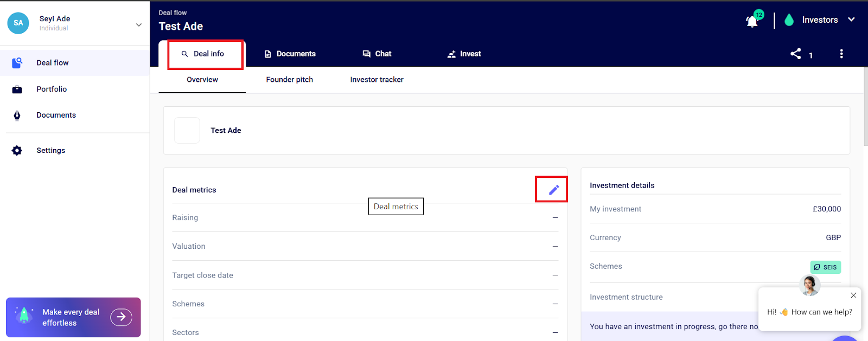Go to the Invest tab

[464, 54]
